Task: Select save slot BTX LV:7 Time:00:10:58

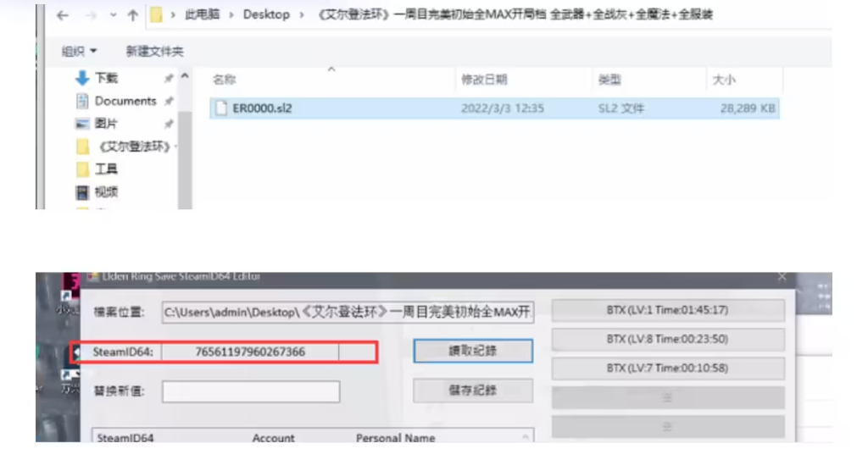Action: click(x=668, y=369)
